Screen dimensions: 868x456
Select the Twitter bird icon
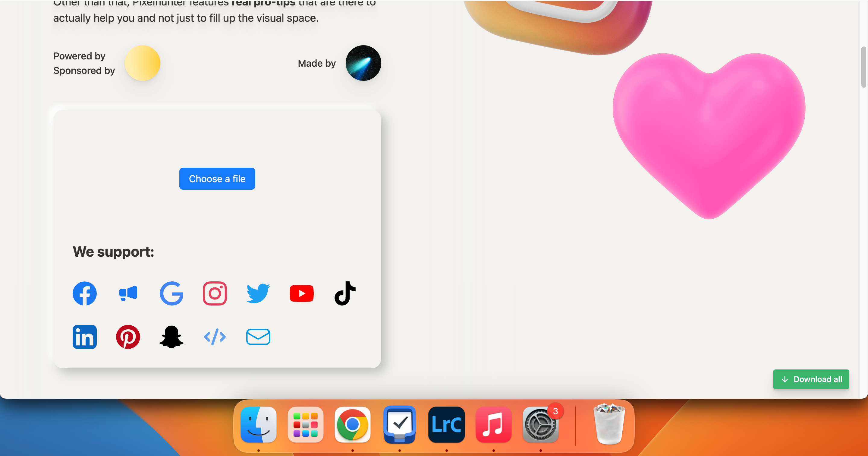258,293
